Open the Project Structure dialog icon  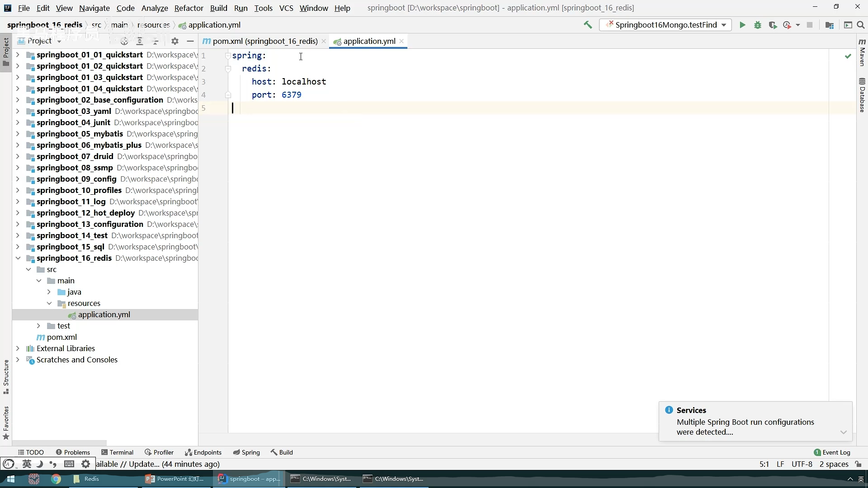tap(830, 25)
